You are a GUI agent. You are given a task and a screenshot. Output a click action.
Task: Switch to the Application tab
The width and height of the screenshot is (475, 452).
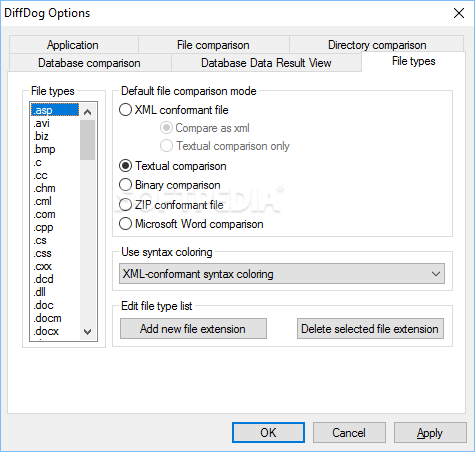point(73,45)
